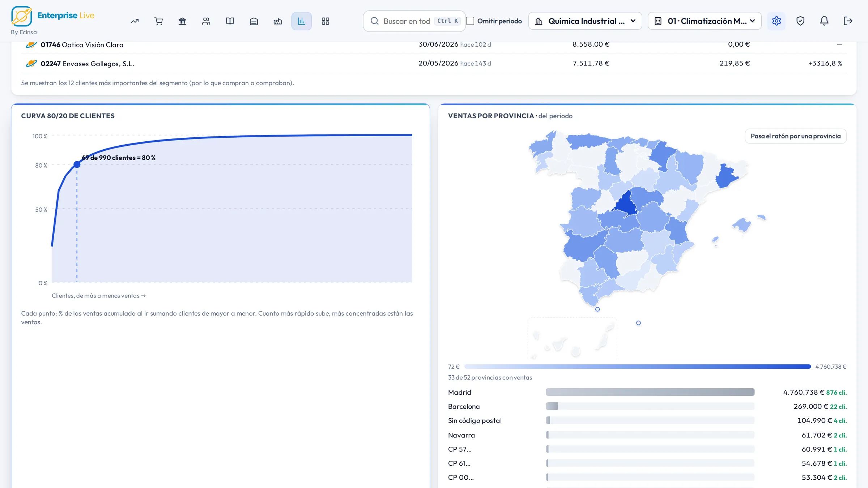Click the Sin código postal row
The width and height of the screenshot is (868, 488).
[647, 420]
